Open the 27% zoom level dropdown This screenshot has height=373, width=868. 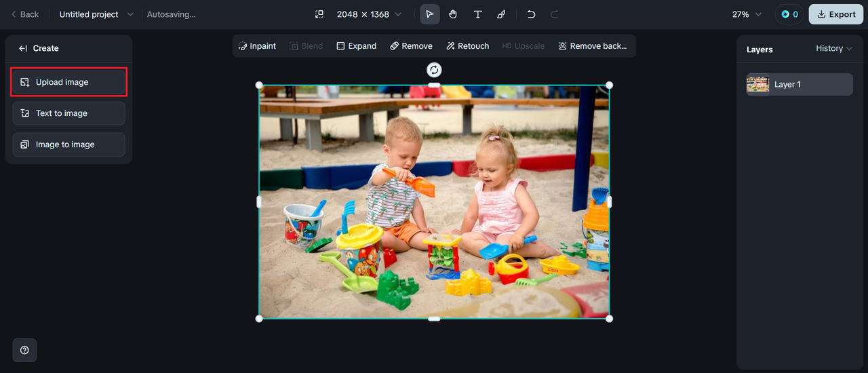pos(747,14)
